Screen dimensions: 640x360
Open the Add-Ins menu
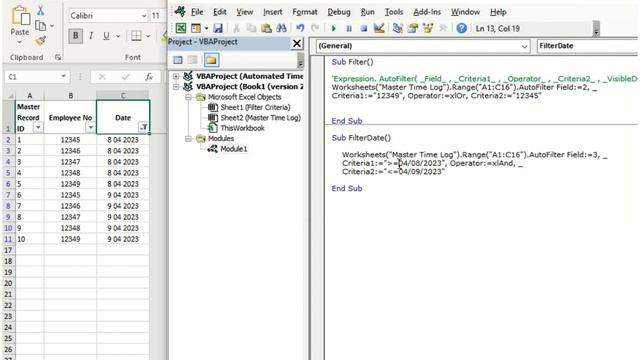pyautogui.click(x=427, y=12)
